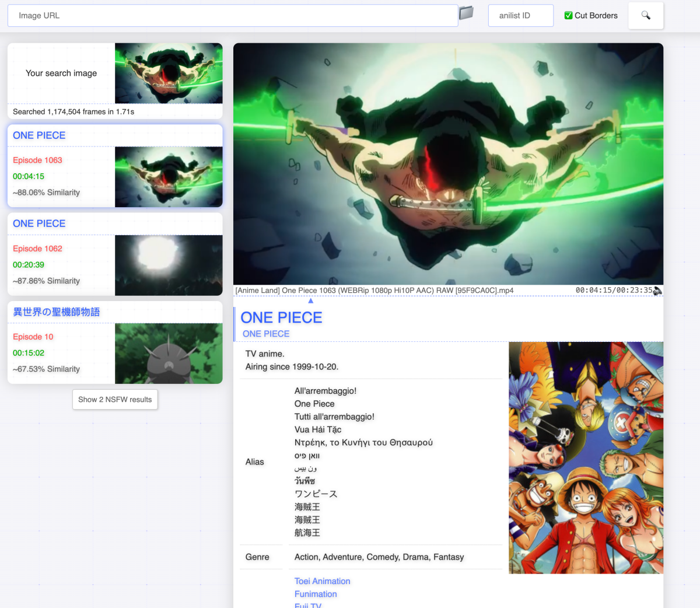Image resolution: width=700 pixels, height=608 pixels.
Task: Click the 'ワンピース' alias text
Action: 316,494
